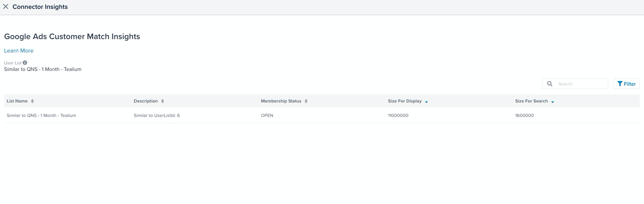Open the Filter button
Viewport: 644px width, 204px height.
click(626, 84)
